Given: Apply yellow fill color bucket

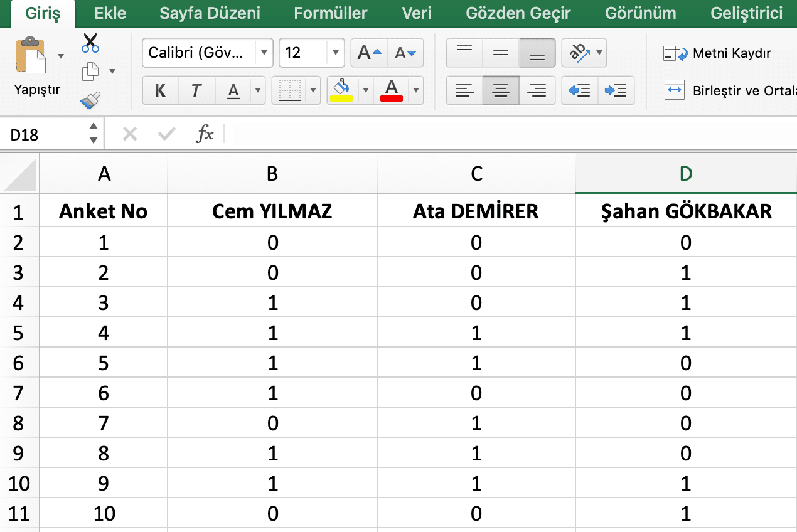Looking at the screenshot, I should click(341, 91).
